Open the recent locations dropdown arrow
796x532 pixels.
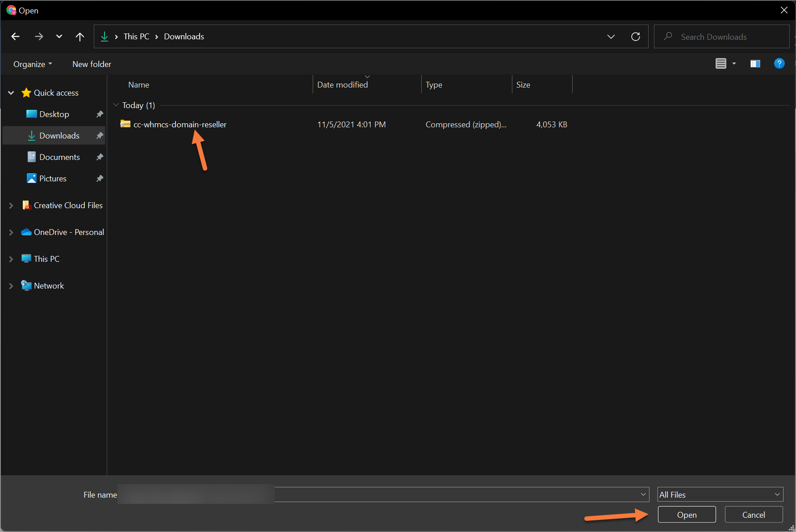click(59, 37)
